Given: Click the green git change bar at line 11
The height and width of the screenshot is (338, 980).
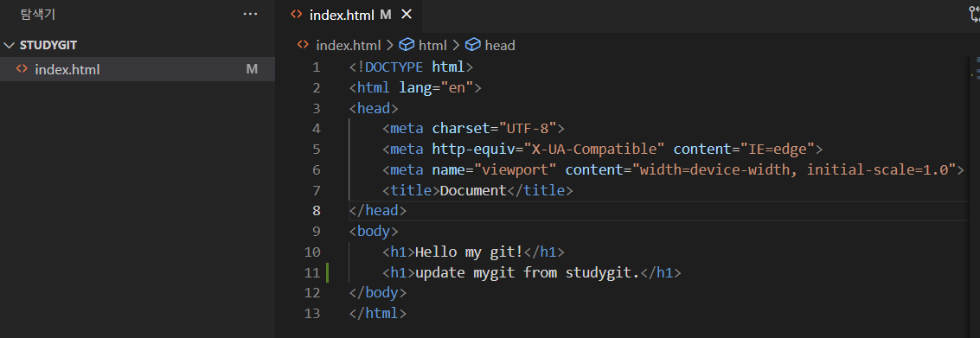Looking at the screenshot, I should [328, 272].
